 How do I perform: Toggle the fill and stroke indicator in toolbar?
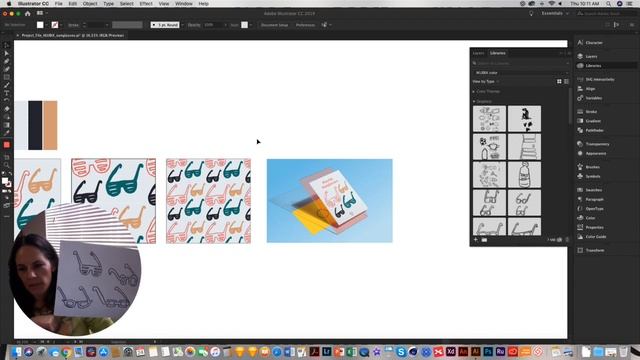6,182
